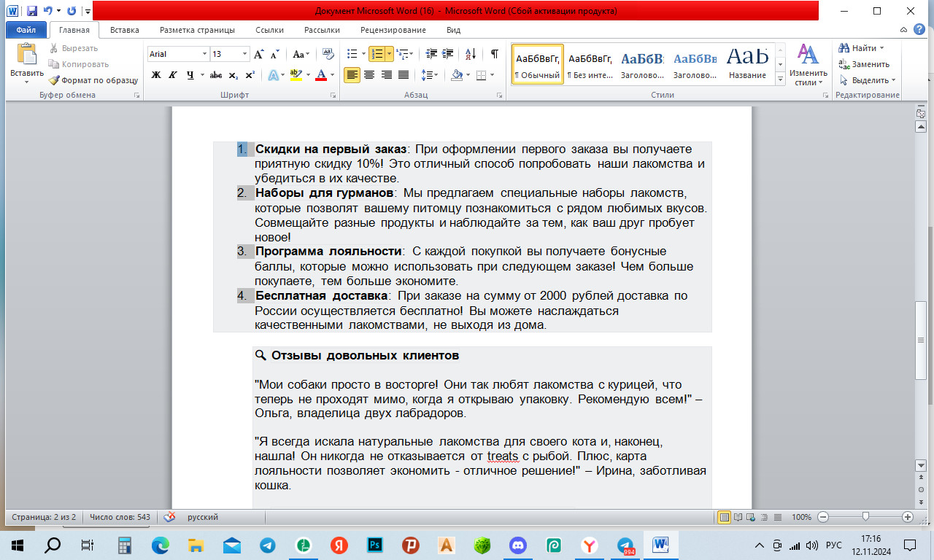Open the Файл tab
Viewport: 934px width, 560px height.
(26, 30)
